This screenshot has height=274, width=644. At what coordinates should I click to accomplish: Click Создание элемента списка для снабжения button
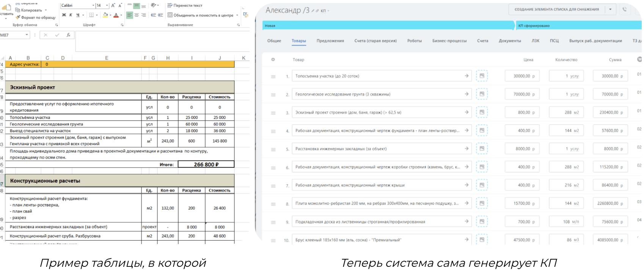(x=556, y=9)
